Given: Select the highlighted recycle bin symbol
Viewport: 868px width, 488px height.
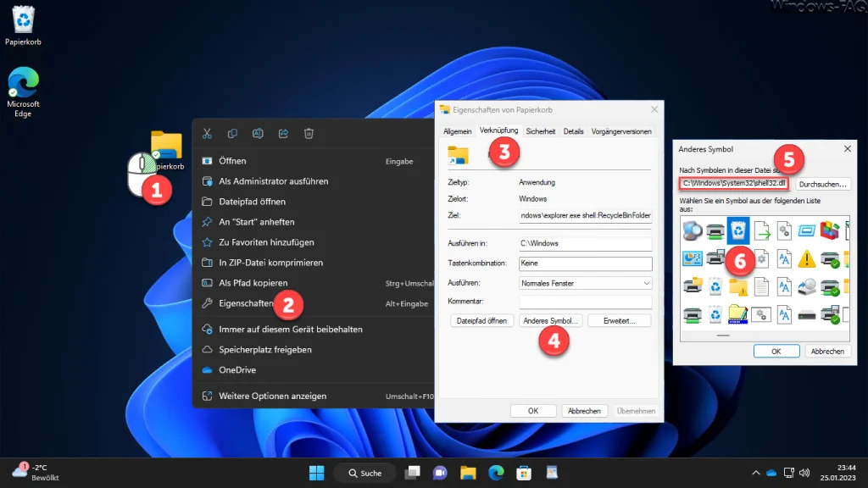Looking at the screenshot, I should click(x=738, y=230).
